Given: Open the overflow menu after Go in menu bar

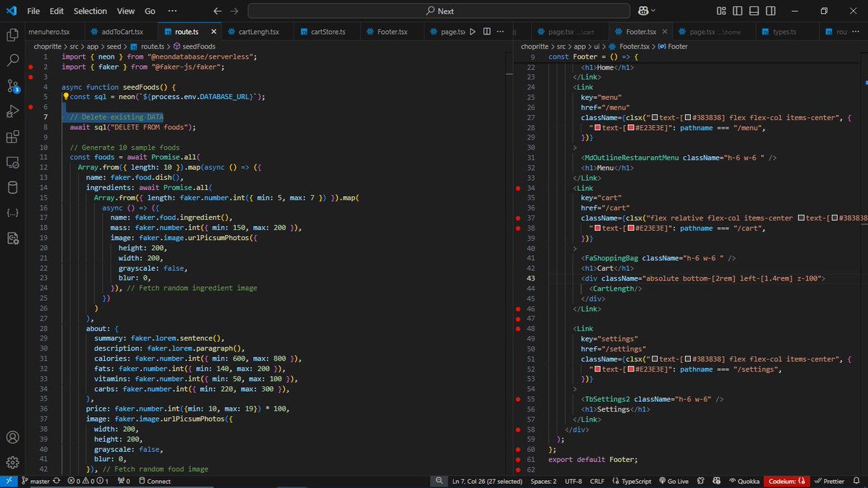Looking at the screenshot, I should (171, 11).
